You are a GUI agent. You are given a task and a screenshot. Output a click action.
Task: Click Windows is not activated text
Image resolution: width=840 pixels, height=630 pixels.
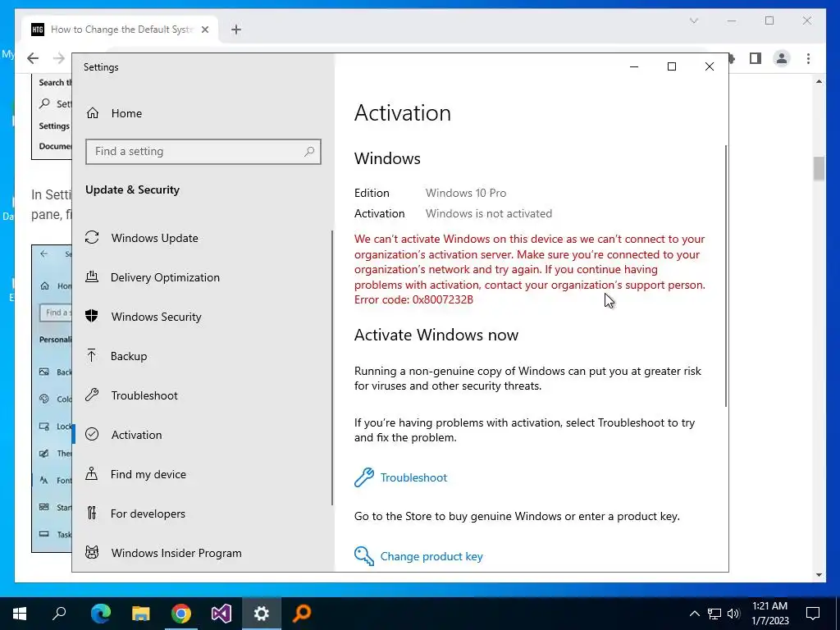pos(489,213)
